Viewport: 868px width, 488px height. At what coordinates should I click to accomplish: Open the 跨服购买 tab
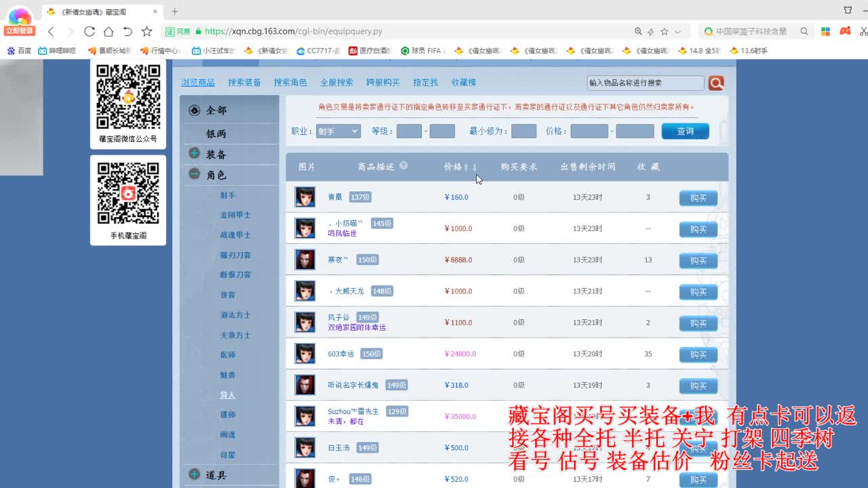(384, 82)
